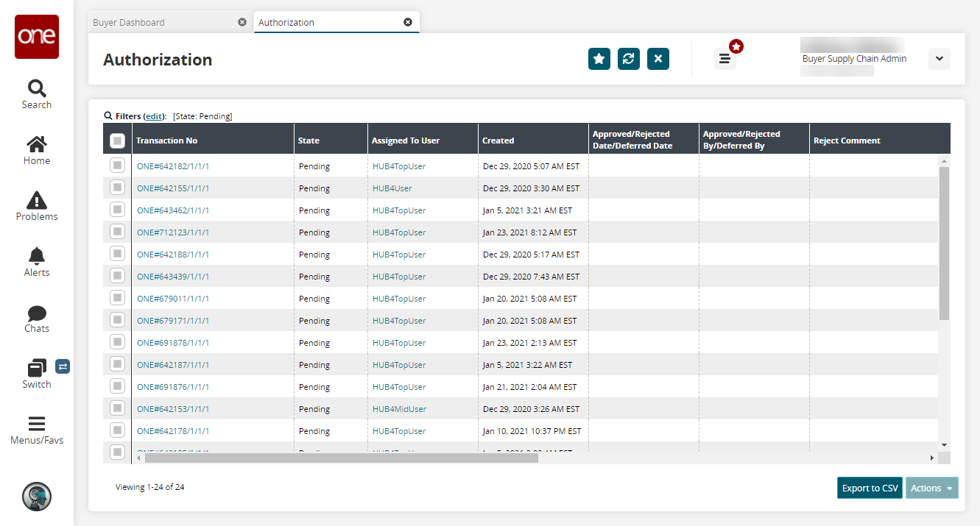
Task: Close the Authorization tab
Action: [x=408, y=22]
